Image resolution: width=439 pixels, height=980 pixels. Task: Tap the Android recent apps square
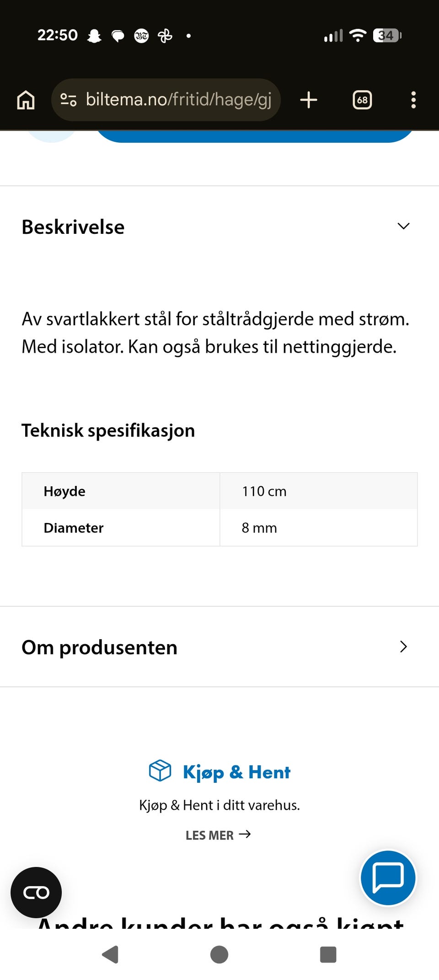328,954
